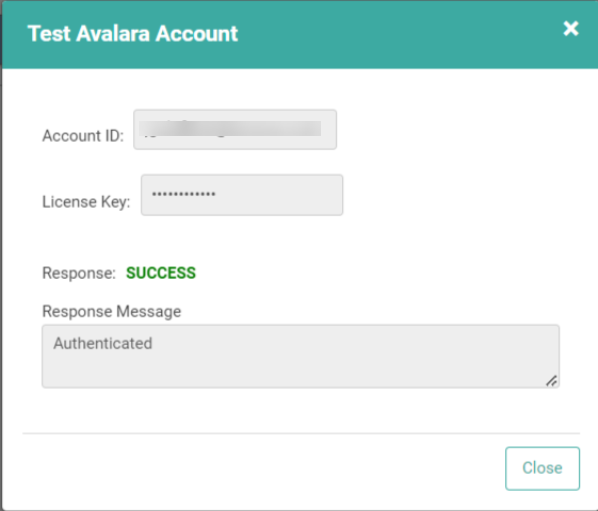Click the Test Avalara Account title
This screenshot has height=511, width=598.
pyautogui.click(x=133, y=34)
